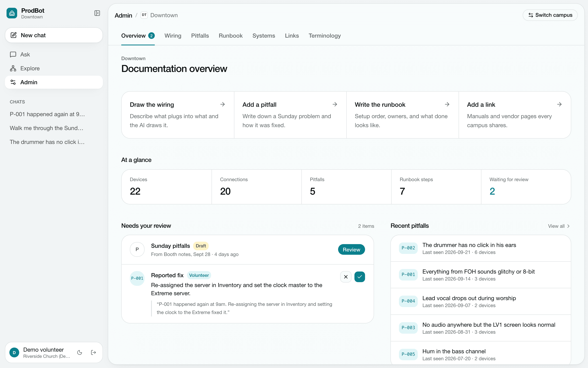Review the Sunday pitfalls draft
The image size is (588, 368).
(351, 249)
